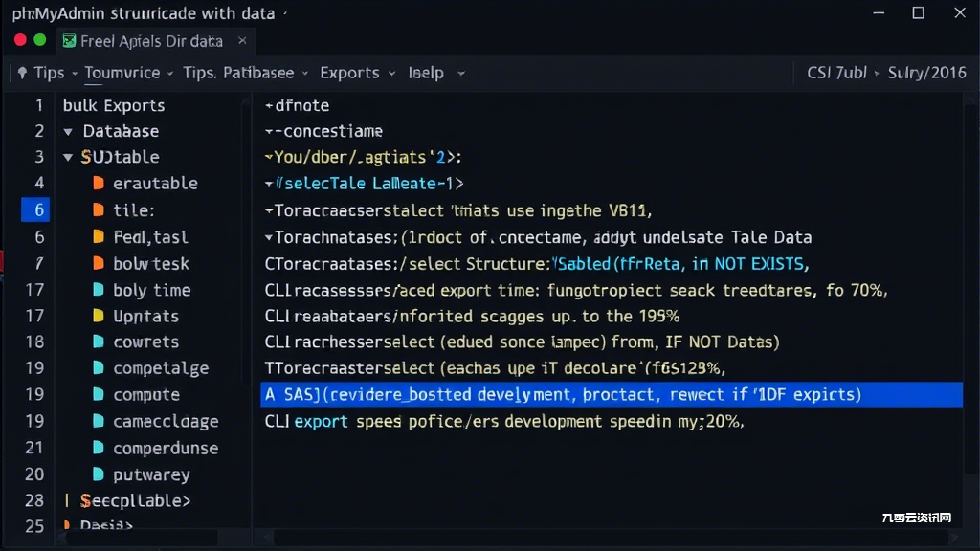Screen dimensions: 980x551
Task: Open the CSI 7ubl selector
Action: 842,73
